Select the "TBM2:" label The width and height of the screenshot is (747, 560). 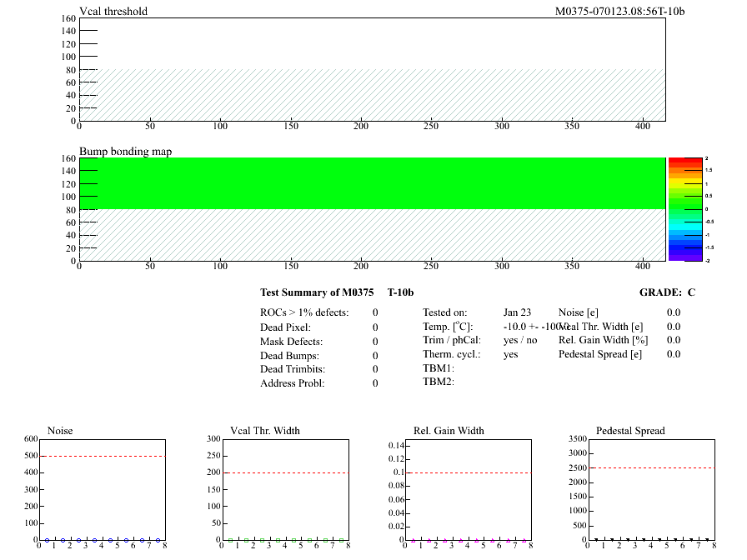pos(439,382)
